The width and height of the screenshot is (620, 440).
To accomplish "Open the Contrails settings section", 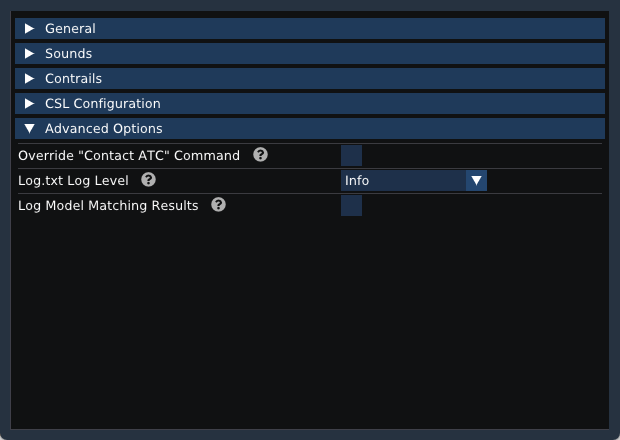I will 310,78.
